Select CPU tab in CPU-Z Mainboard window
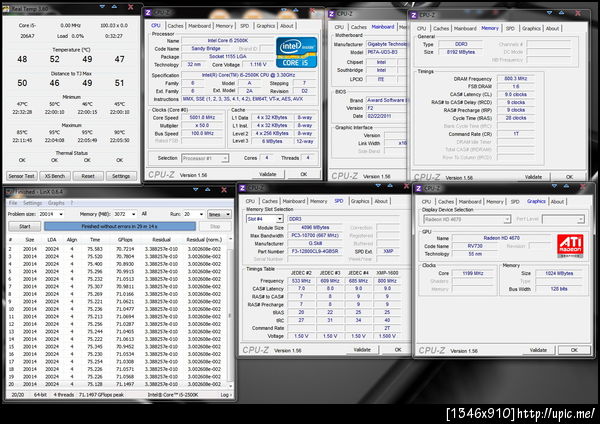 tap(339, 27)
